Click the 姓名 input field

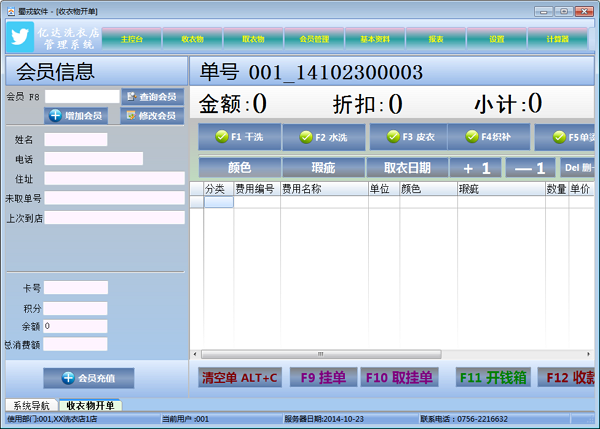(76, 140)
